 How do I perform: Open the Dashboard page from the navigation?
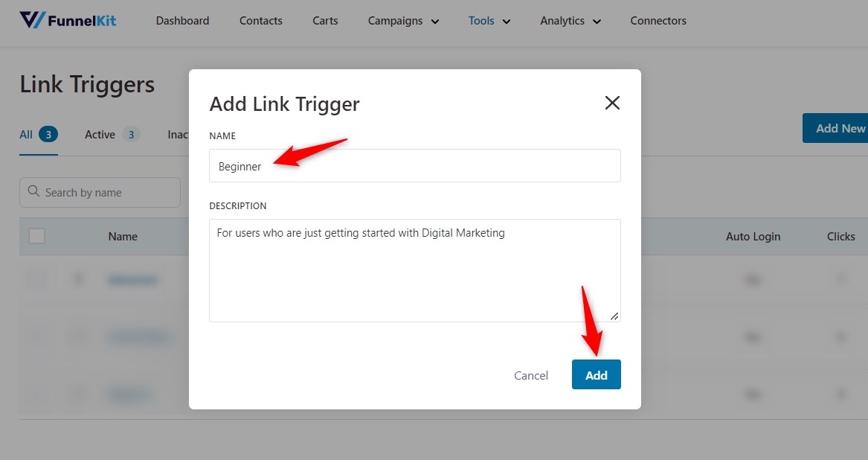(x=182, y=21)
